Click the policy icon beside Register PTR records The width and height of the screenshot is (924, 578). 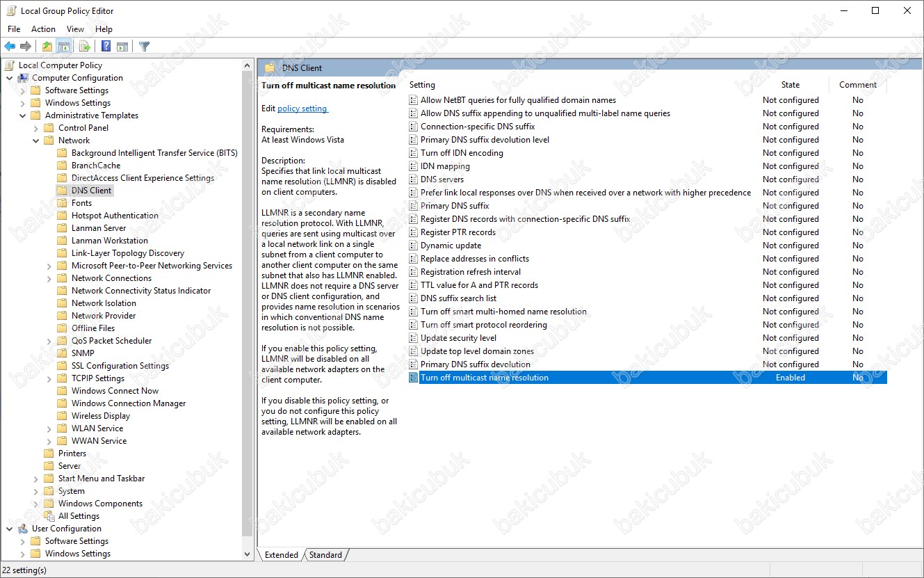[414, 232]
